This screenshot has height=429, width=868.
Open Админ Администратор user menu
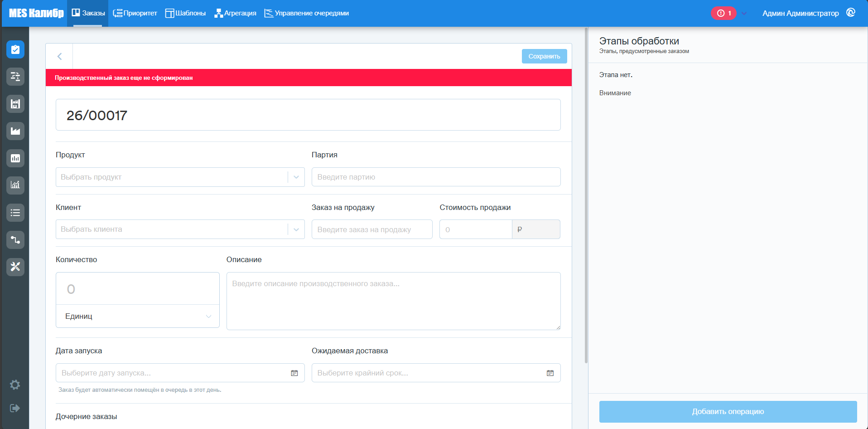[x=800, y=13]
